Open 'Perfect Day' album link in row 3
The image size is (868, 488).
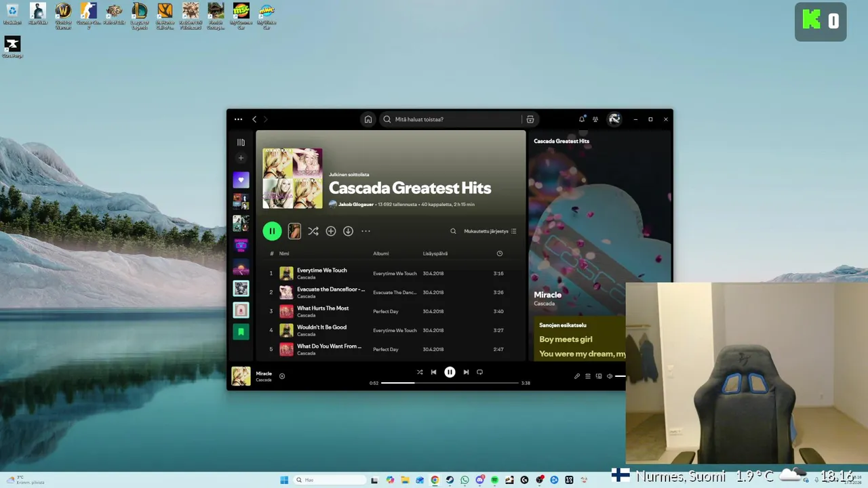click(x=386, y=311)
